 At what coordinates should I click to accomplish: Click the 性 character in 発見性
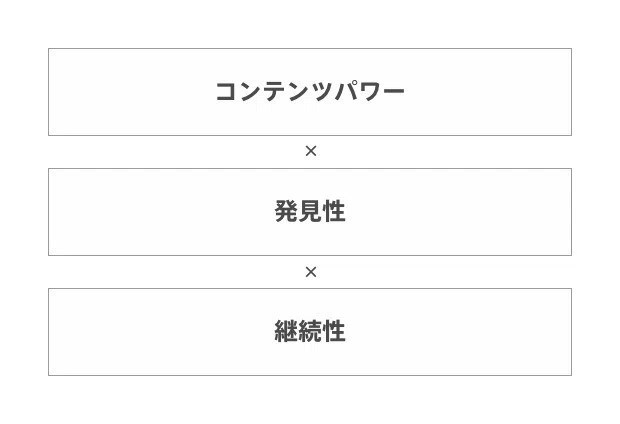click(x=334, y=211)
